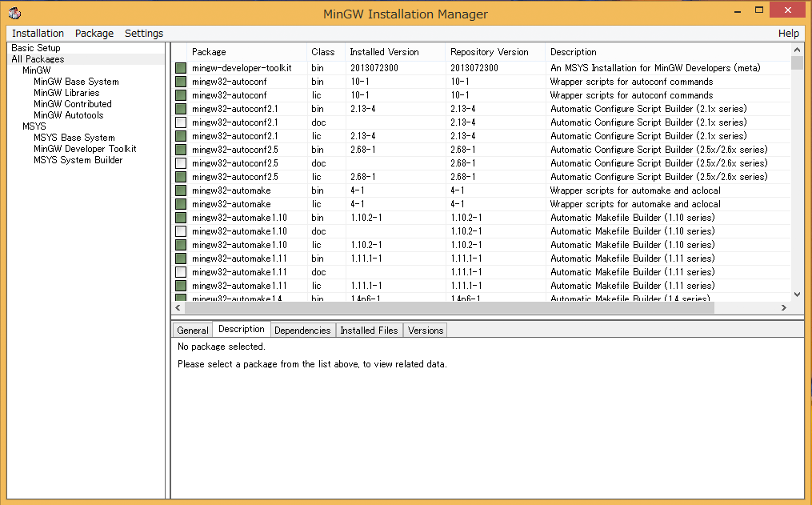Screen dimensions: 812x505
Task: Click the mingw32-automake1.11 bin checkbox
Action: pyautogui.click(x=181, y=259)
